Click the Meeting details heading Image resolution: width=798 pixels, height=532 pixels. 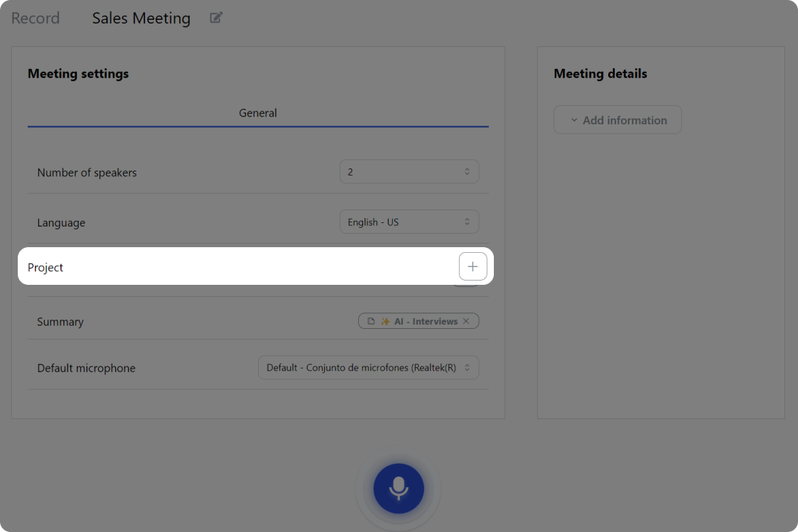click(600, 74)
